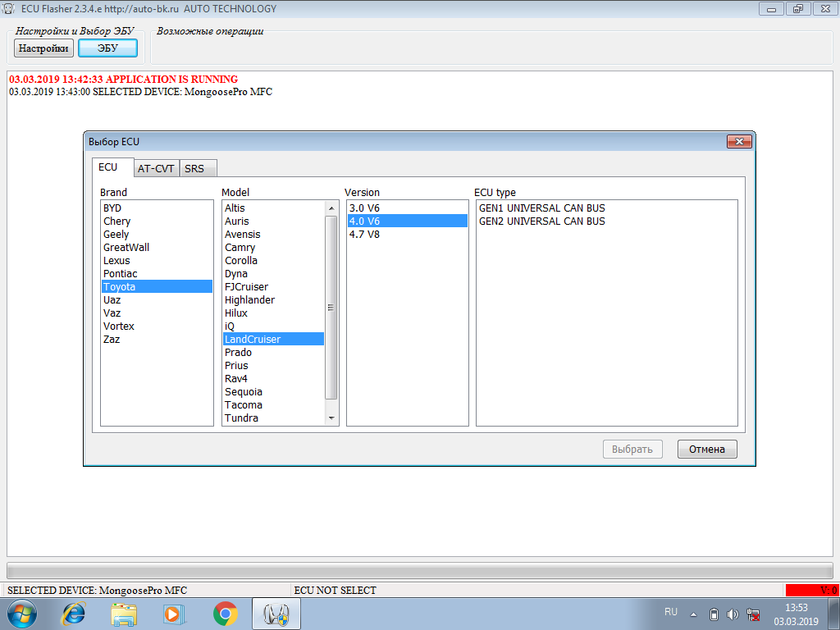Select Prado in the Model list
Screen dimensions: 840x630
coord(274,353)
